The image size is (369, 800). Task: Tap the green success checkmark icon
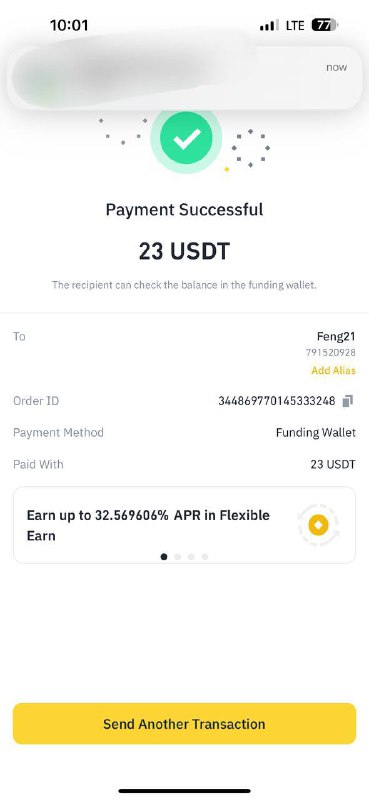point(186,138)
